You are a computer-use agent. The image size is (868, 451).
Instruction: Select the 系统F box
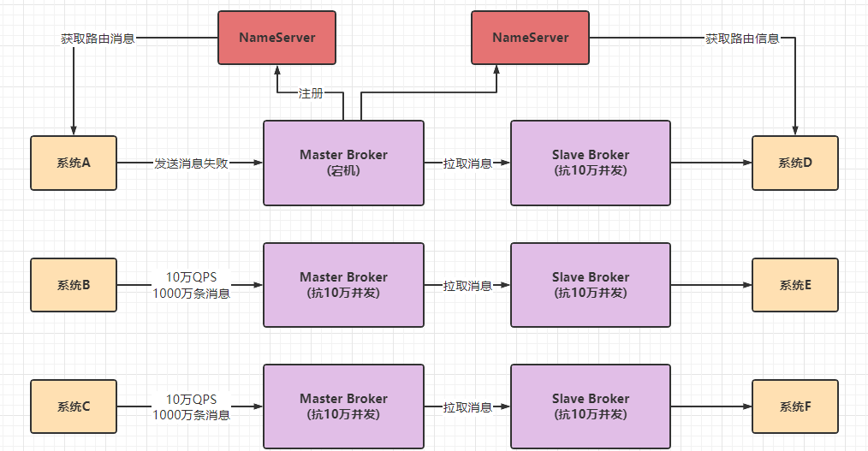795,406
